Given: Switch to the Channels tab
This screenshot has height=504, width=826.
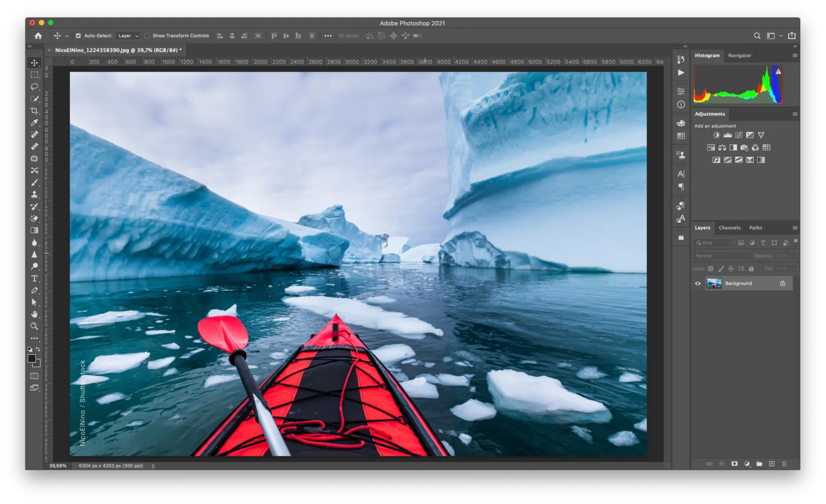Looking at the screenshot, I should (729, 228).
